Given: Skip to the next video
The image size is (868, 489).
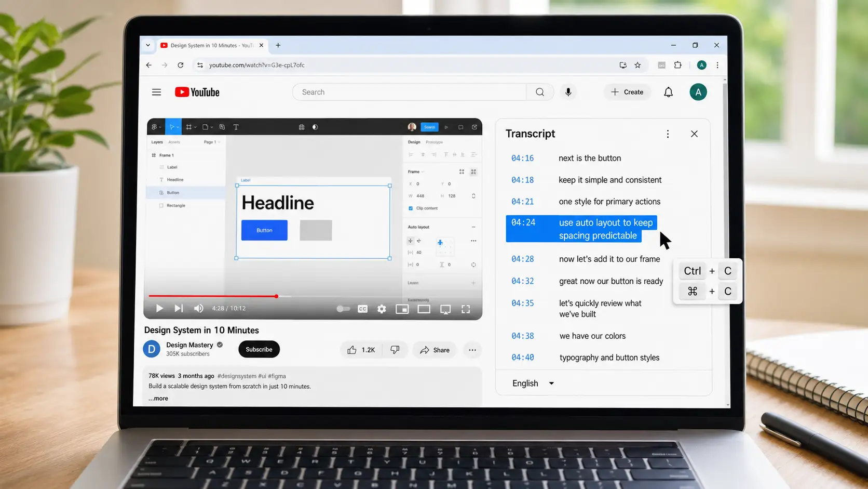Looking at the screenshot, I should pos(179,308).
